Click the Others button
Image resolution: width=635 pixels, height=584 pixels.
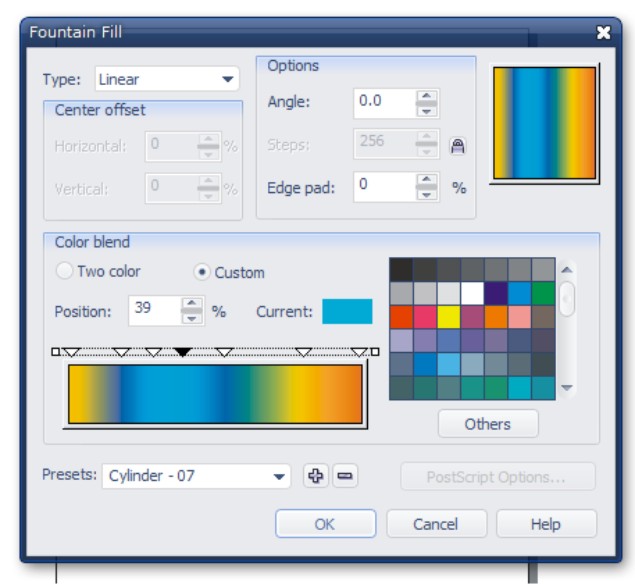tap(488, 424)
